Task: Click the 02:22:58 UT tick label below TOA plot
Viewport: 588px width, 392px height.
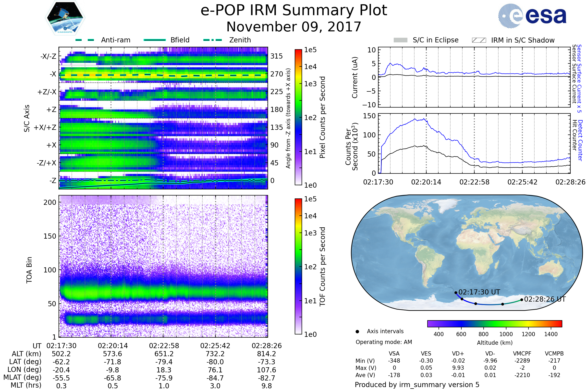Action: click(x=164, y=346)
